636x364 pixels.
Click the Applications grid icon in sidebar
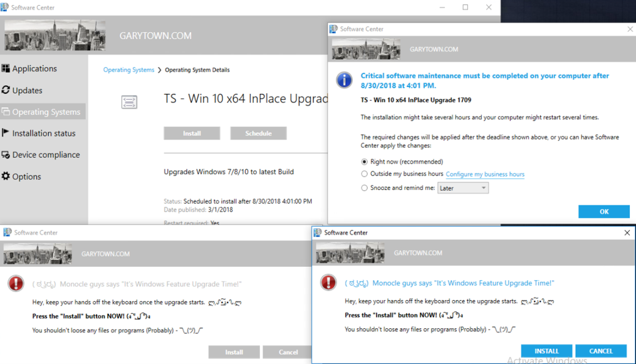click(6, 69)
